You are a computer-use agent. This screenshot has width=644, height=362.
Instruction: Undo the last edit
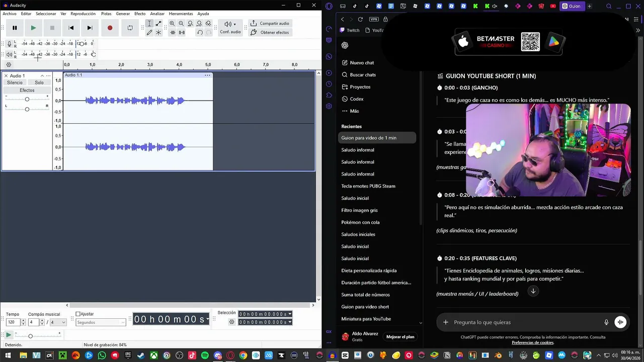(200, 32)
